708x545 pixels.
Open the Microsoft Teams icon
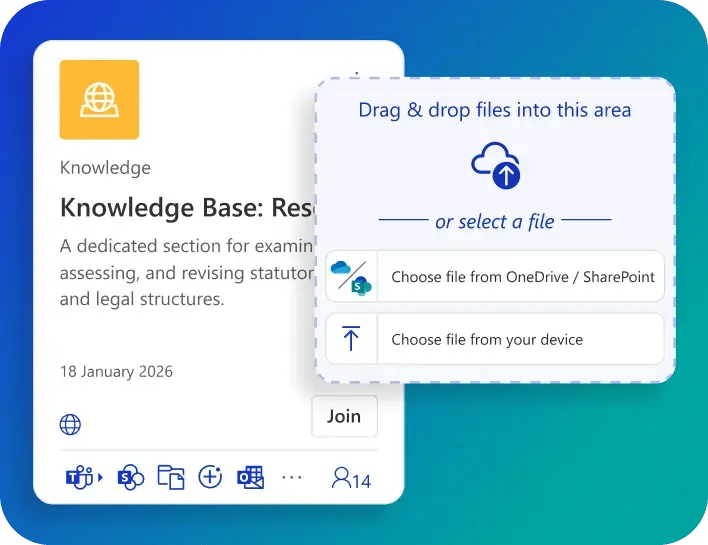click(x=80, y=477)
